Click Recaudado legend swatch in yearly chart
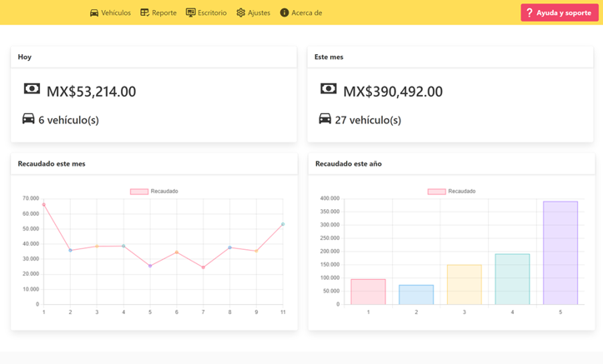This screenshot has width=603, height=364. click(x=436, y=192)
